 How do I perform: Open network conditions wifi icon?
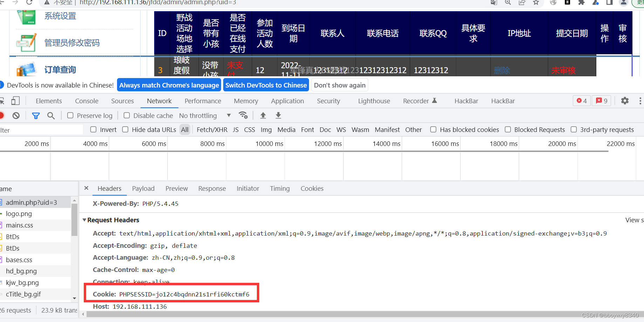point(243,115)
